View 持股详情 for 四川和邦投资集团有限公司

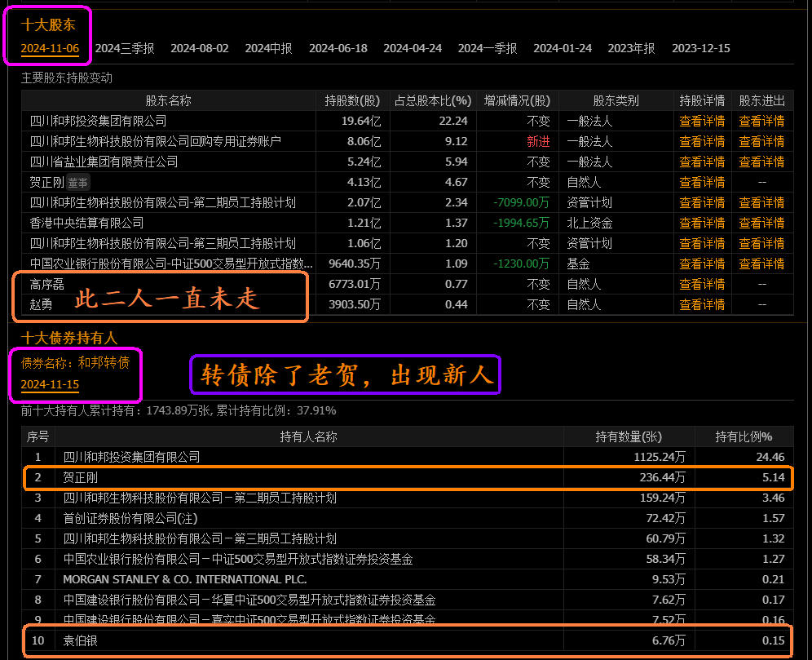[x=702, y=122]
